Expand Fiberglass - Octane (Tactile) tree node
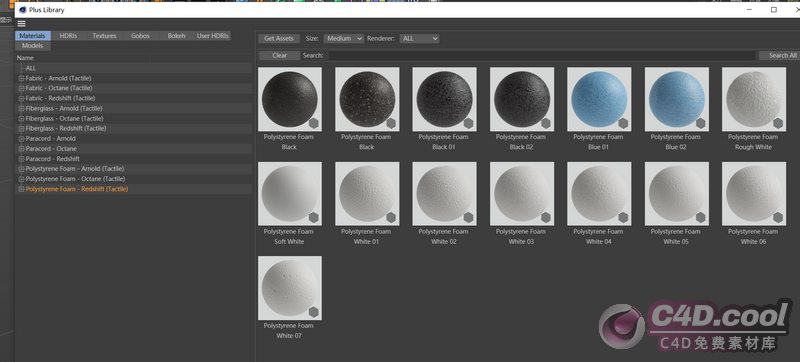The width and height of the screenshot is (800, 362). pyautogui.click(x=21, y=119)
